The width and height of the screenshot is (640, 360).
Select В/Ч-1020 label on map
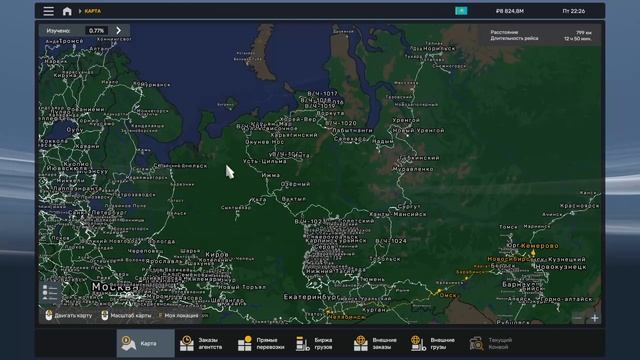tap(341, 123)
